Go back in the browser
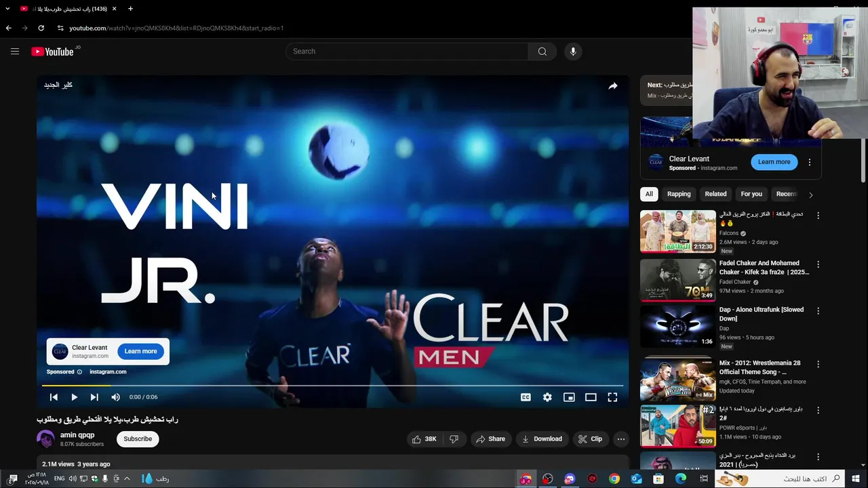 pos(9,28)
